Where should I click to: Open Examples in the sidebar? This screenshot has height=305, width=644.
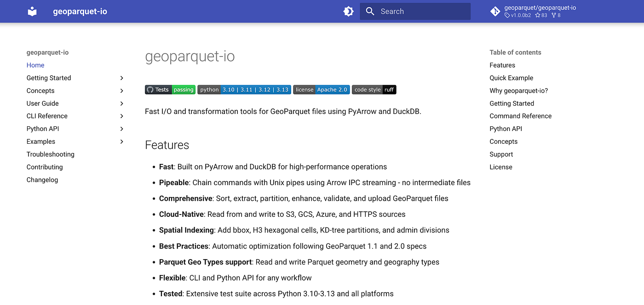pos(41,141)
